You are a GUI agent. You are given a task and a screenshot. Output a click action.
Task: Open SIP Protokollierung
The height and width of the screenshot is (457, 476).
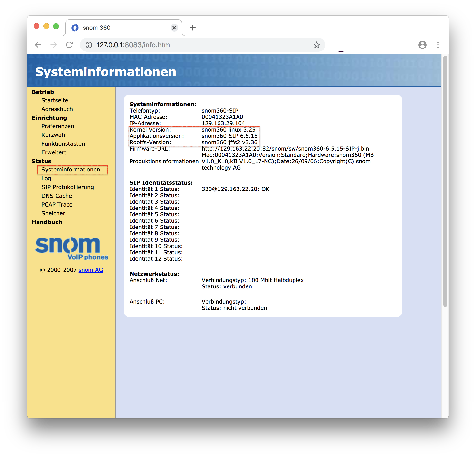click(67, 187)
